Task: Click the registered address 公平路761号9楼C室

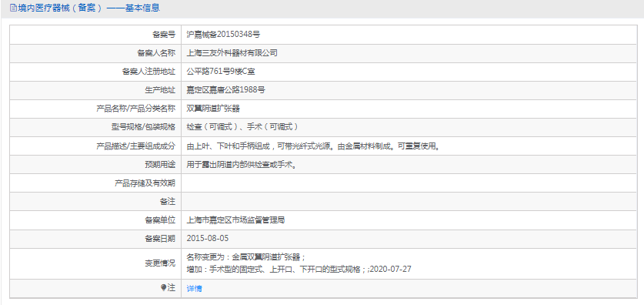Action: coord(221,72)
